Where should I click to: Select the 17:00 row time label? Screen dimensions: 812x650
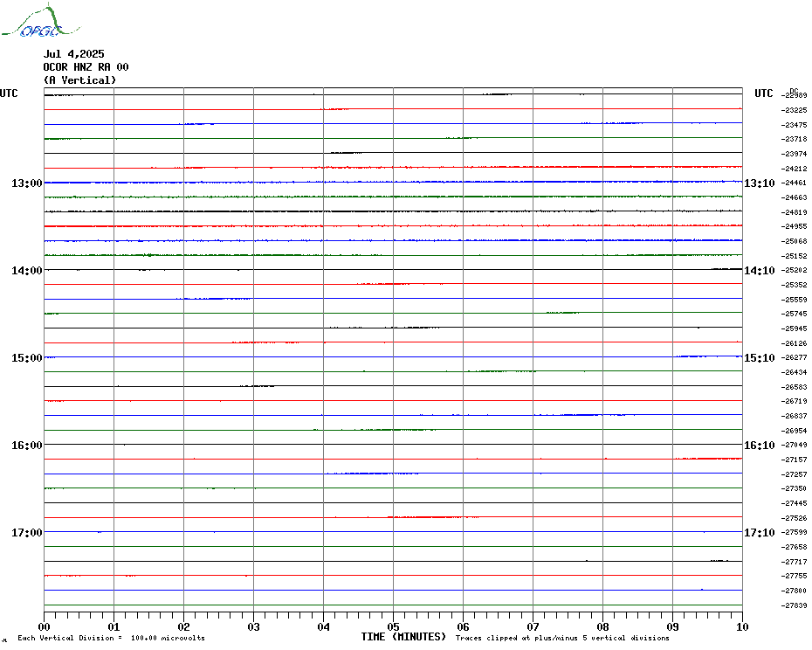pos(27,532)
